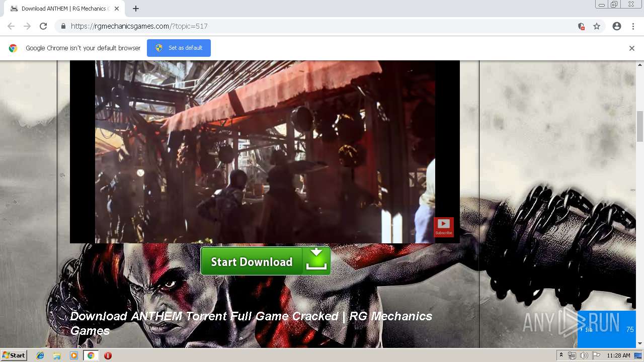This screenshot has height=362, width=644.
Task: Click the green Start Download button
Action: click(x=266, y=261)
